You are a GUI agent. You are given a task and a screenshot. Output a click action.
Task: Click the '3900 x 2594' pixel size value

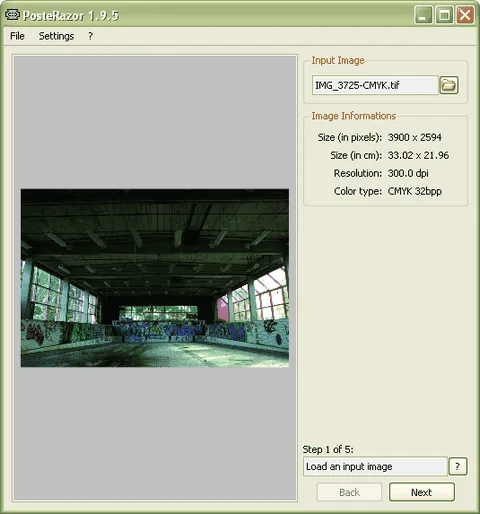point(415,137)
